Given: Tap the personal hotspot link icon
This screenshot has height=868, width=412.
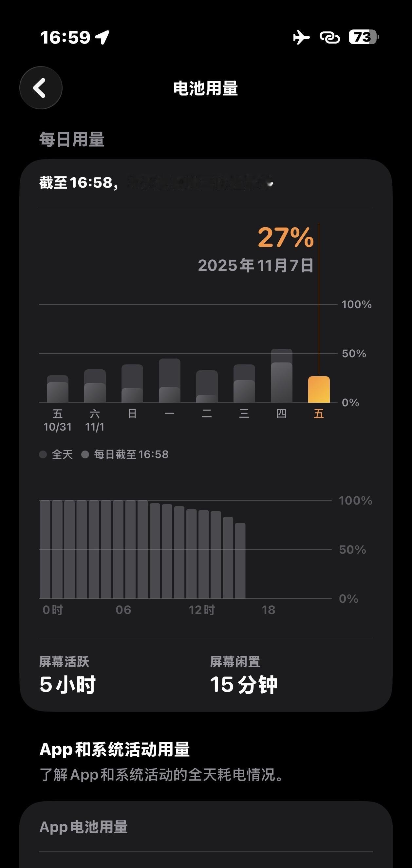Looking at the screenshot, I should point(329,37).
